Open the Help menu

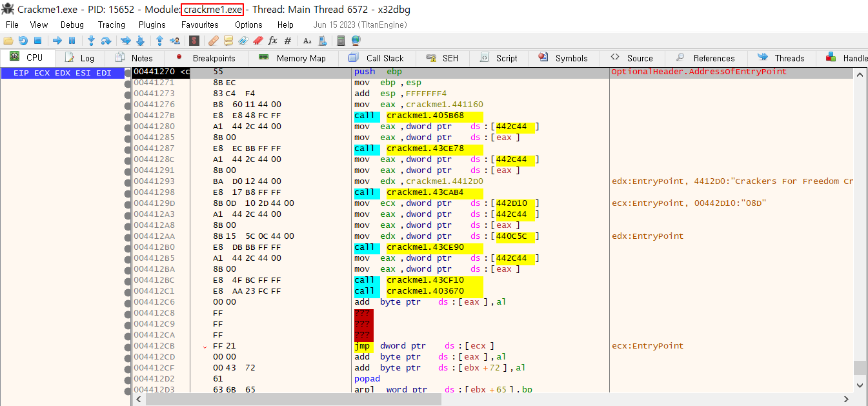(285, 25)
